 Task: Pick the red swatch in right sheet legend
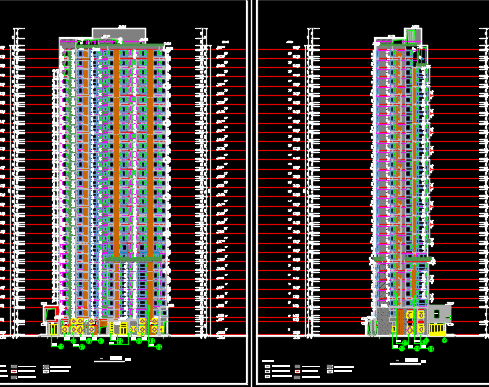tap(297, 371)
